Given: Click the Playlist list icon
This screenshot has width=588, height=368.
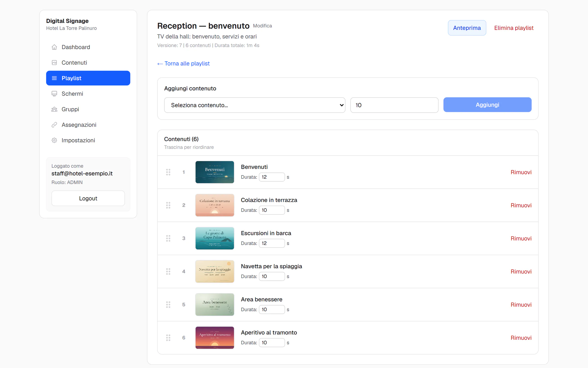Looking at the screenshot, I should point(54,78).
